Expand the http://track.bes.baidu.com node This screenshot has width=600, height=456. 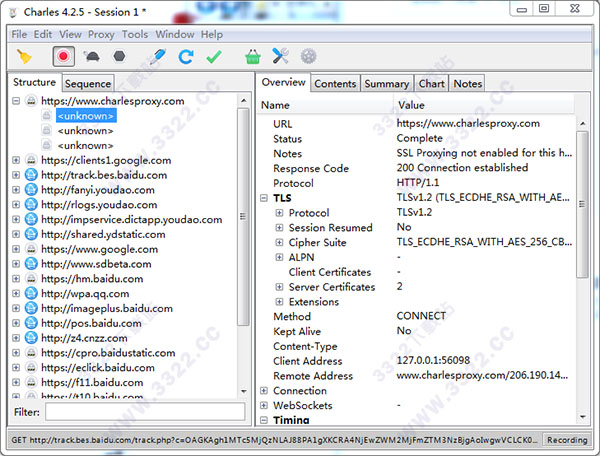16,175
